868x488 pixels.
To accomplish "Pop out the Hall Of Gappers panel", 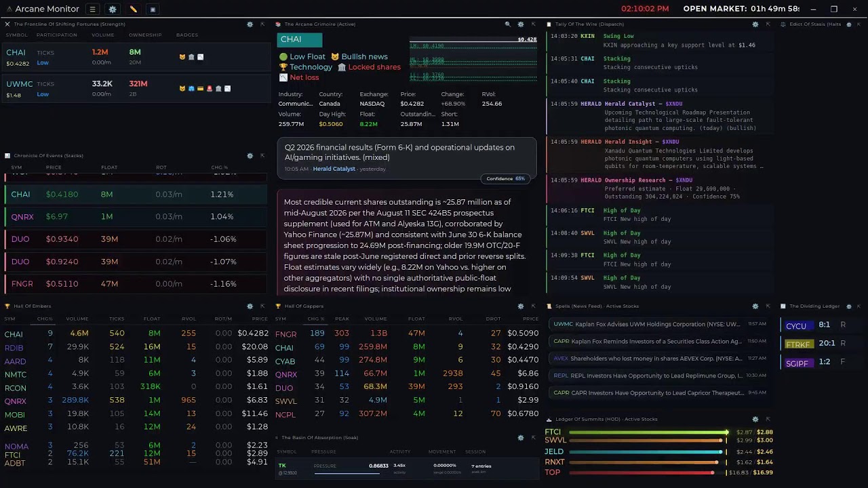I will coord(533,306).
